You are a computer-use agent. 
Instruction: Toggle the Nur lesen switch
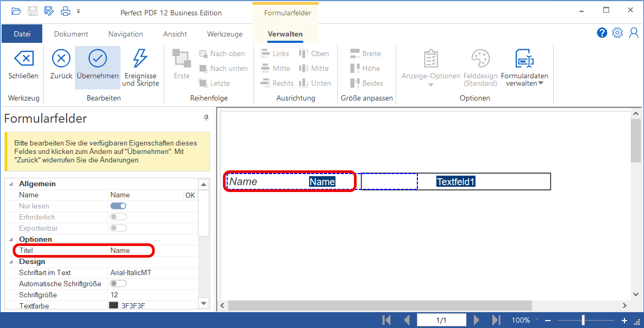[x=118, y=206]
